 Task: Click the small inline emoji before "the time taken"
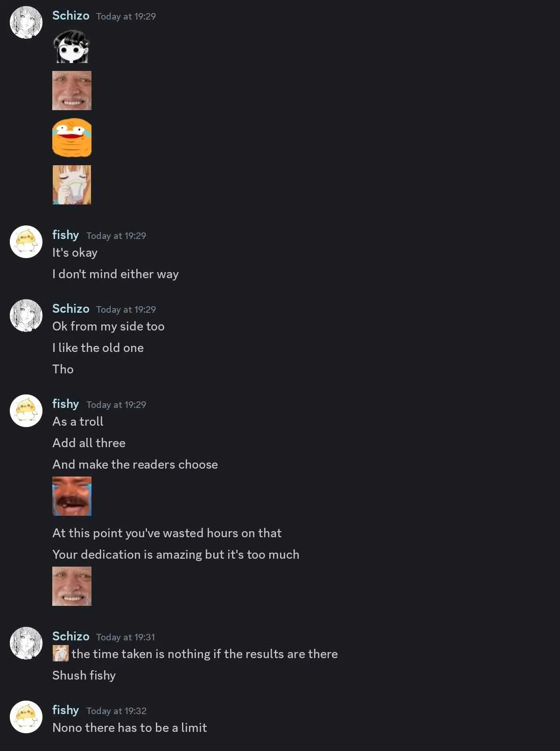[60, 653]
